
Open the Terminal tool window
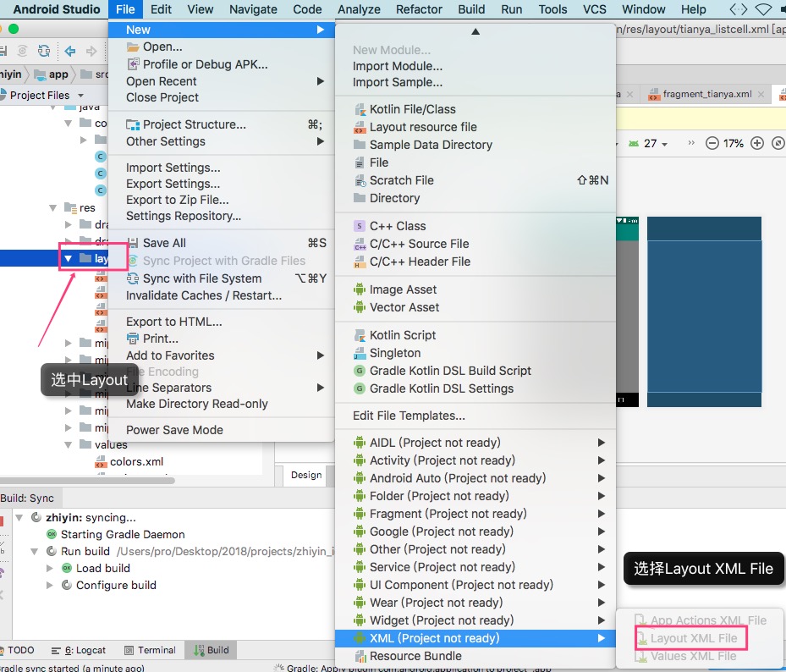coord(150,651)
